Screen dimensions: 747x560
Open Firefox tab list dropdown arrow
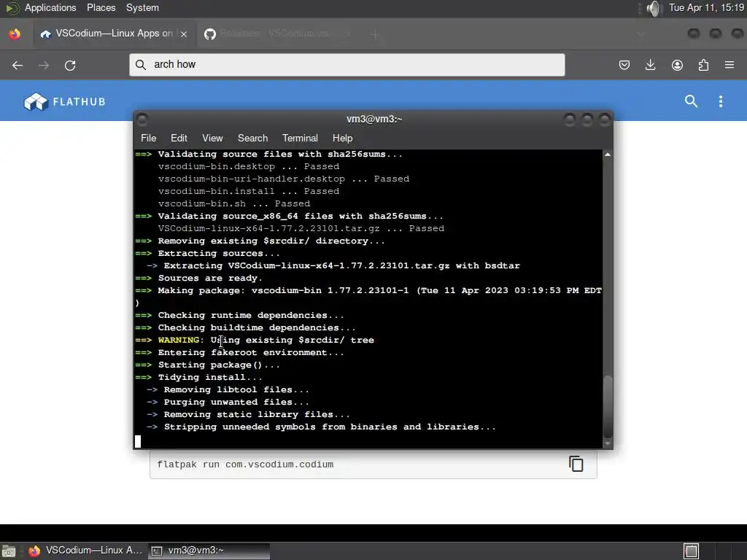click(x=640, y=34)
